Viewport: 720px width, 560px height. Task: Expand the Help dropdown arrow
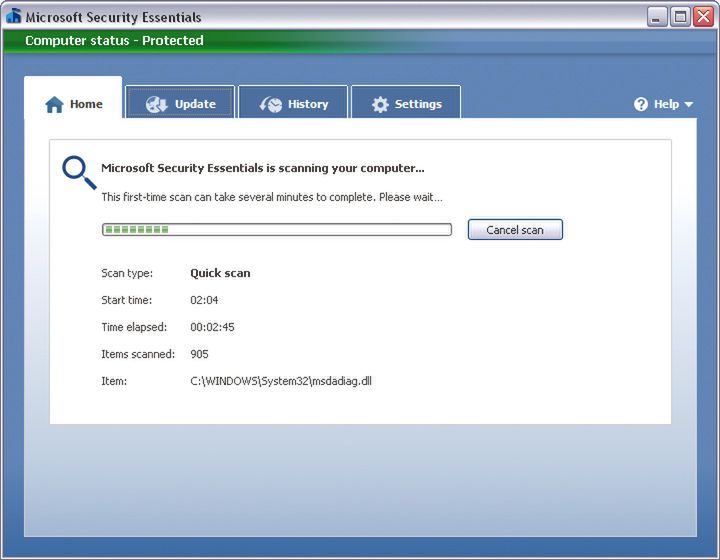point(688,105)
